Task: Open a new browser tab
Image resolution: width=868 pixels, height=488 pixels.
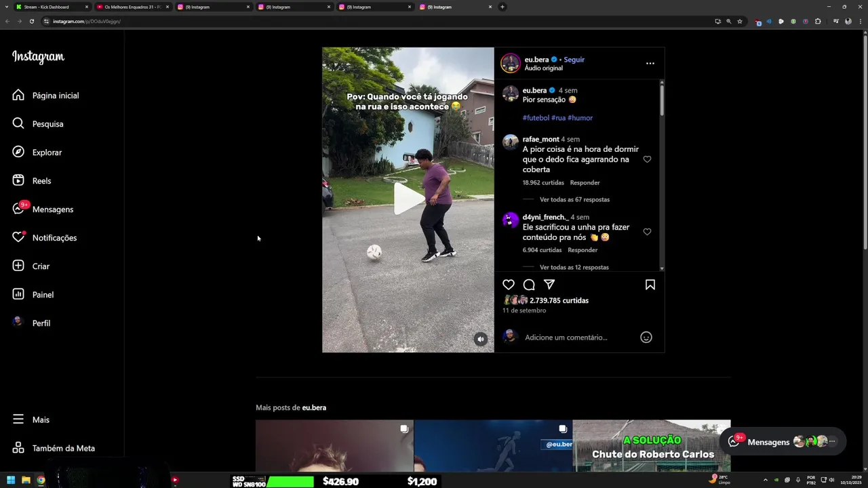Action: [502, 7]
